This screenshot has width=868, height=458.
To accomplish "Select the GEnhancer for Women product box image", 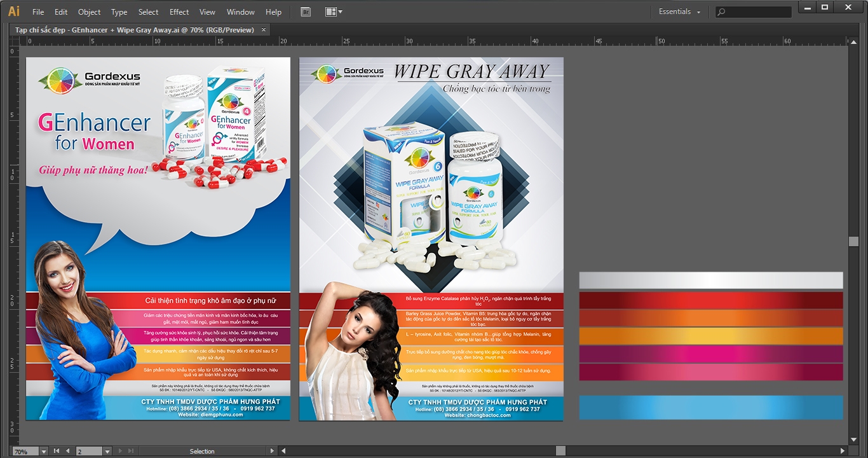I will pos(236,113).
